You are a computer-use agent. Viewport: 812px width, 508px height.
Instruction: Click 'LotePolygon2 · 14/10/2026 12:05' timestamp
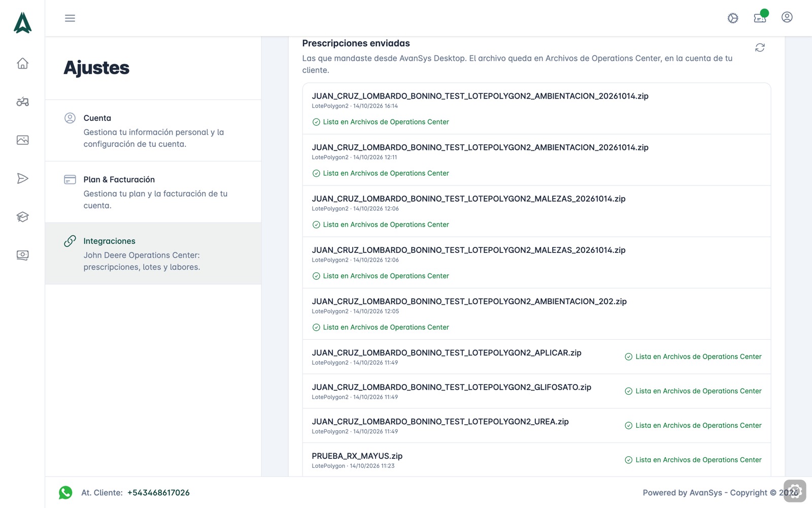click(355, 311)
